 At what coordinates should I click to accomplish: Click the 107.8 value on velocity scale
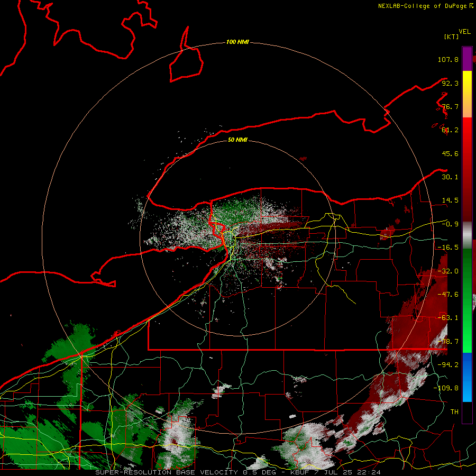click(x=448, y=59)
